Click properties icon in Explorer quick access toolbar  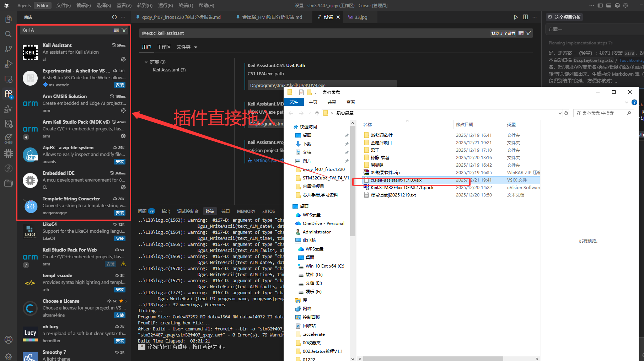coord(301,92)
